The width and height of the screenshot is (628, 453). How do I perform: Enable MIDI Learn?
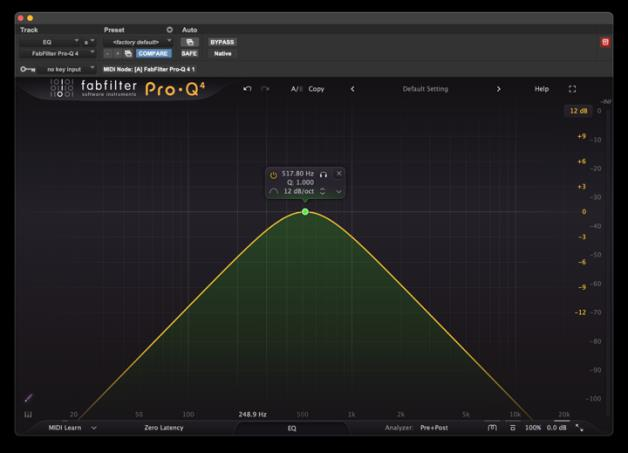64,428
